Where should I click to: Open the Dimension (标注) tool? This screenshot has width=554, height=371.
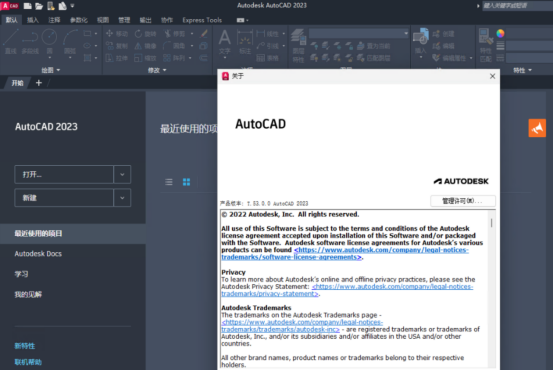[x=245, y=42]
